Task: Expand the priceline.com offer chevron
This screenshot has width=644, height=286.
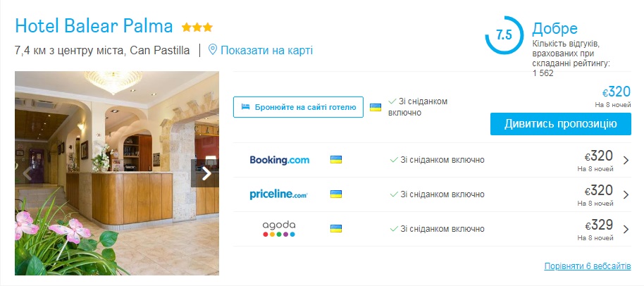Action: (626, 194)
